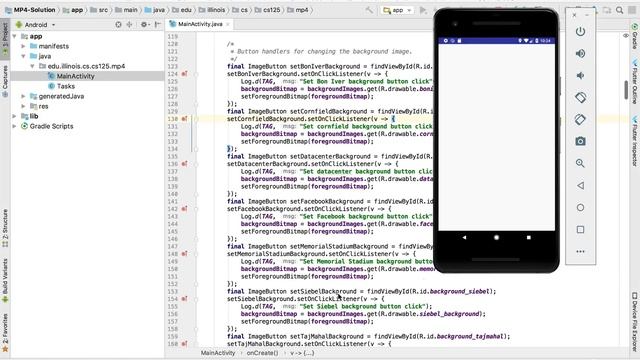Click the onCreate() breadcrumb at editor bottom
This screenshot has width=640, height=360.
(x=262, y=353)
